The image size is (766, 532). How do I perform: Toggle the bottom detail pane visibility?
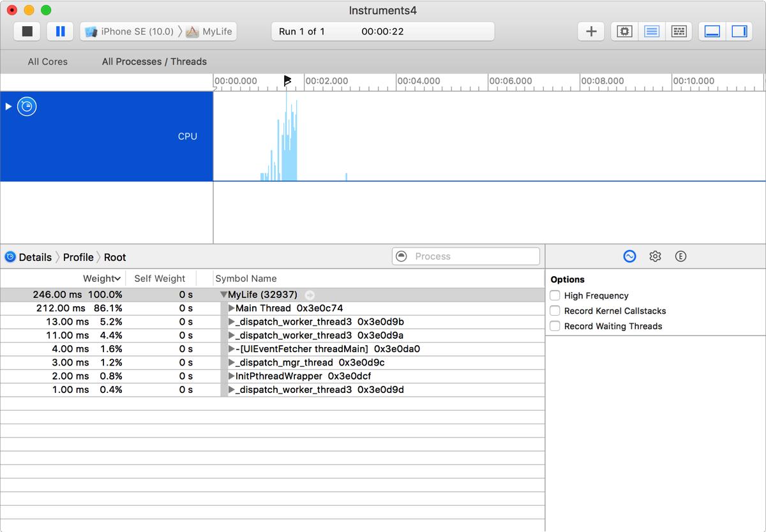click(x=712, y=31)
